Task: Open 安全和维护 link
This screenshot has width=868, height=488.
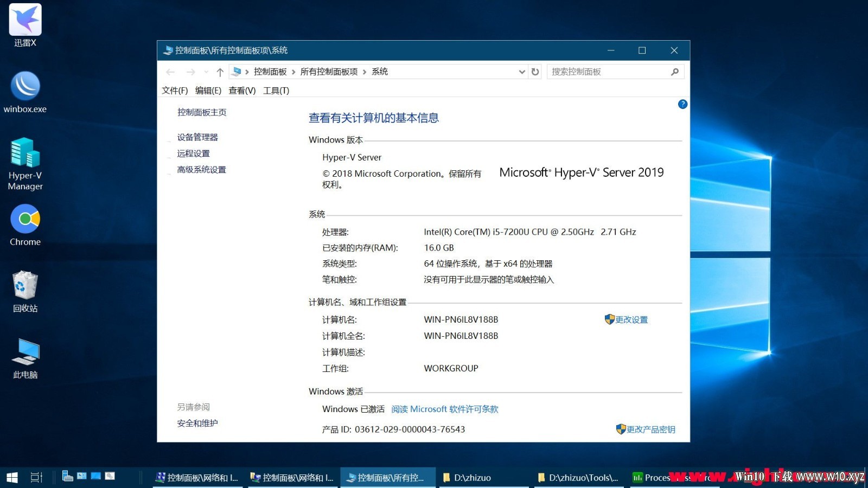Action: [197, 423]
